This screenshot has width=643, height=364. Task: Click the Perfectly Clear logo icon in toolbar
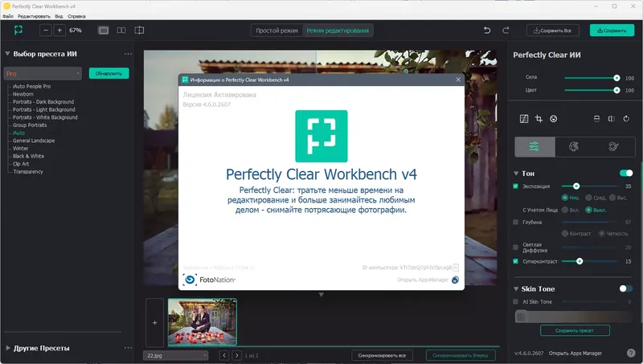[x=18, y=30]
